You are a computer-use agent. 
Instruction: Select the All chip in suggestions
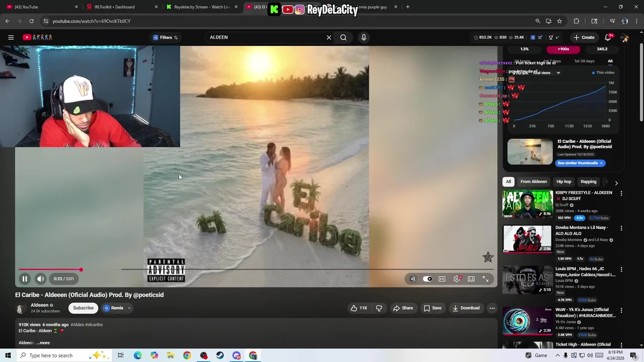(x=508, y=182)
